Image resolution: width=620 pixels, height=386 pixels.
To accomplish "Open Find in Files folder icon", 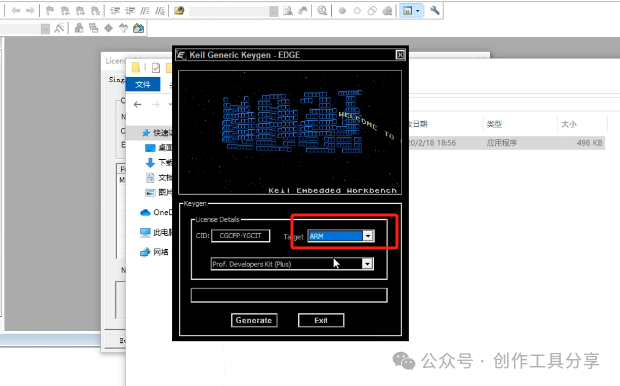I will coord(179,11).
